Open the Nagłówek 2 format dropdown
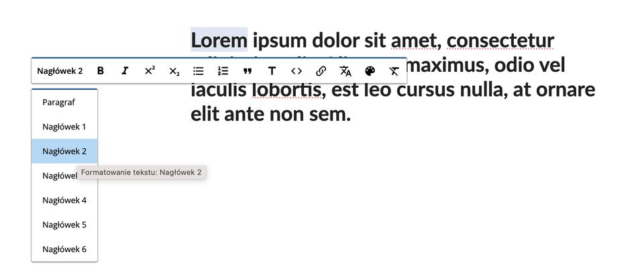 tap(60, 70)
